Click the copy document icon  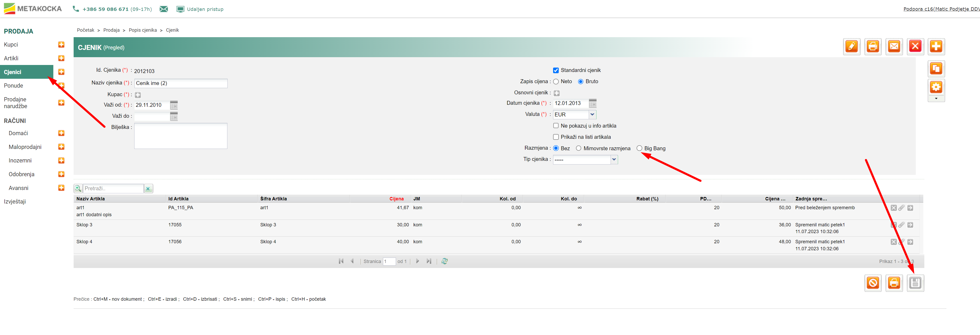tap(936, 69)
